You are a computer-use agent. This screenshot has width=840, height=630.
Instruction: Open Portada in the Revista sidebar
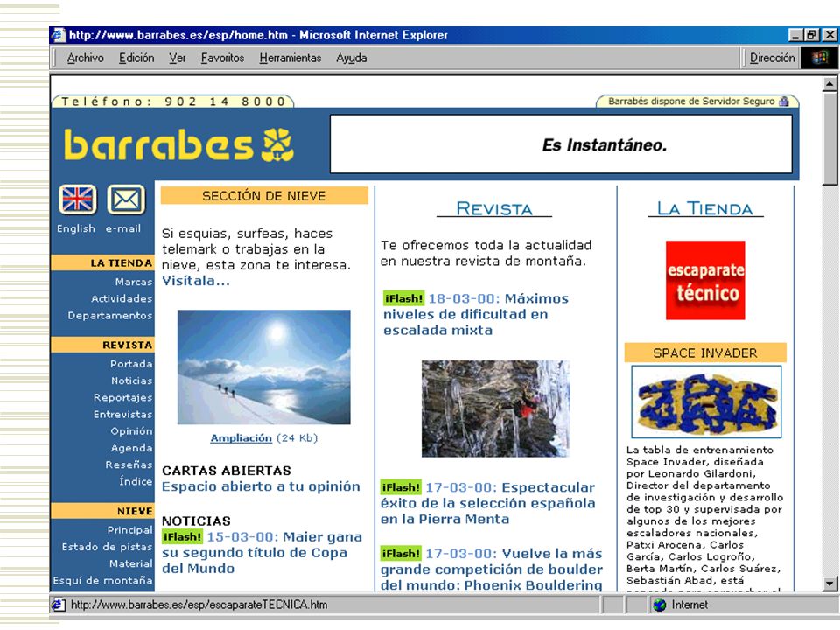pyautogui.click(x=131, y=364)
